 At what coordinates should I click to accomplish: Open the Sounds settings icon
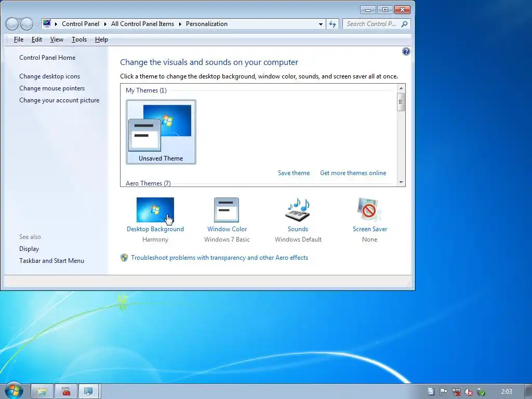[298, 210]
